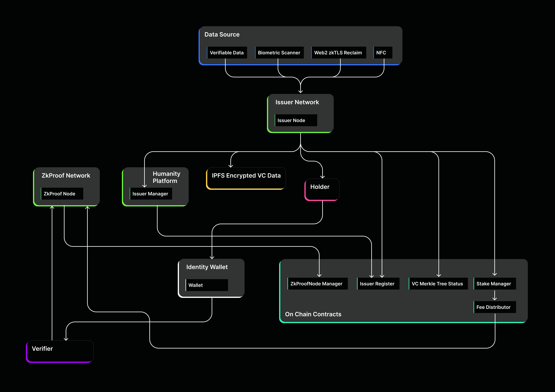Image resolution: width=555 pixels, height=392 pixels.
Task: Click the Verifiable Data box
Action: pyautogui.click(x=227, y=53)
